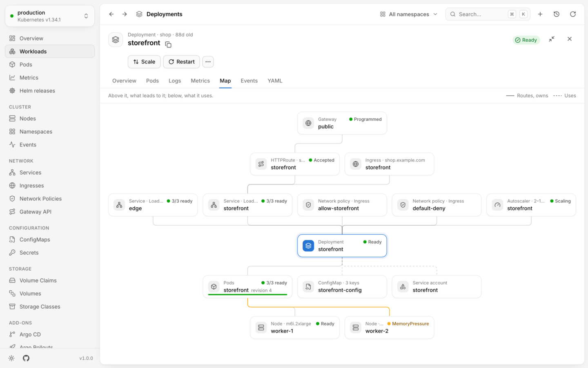Select the ConfigMap storefront-config card
This screenshot has height=368, width=588.
coord(342,287)
